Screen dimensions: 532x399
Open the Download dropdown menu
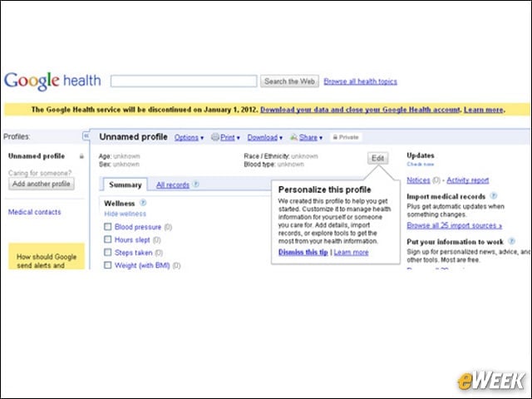coord(264,137)
